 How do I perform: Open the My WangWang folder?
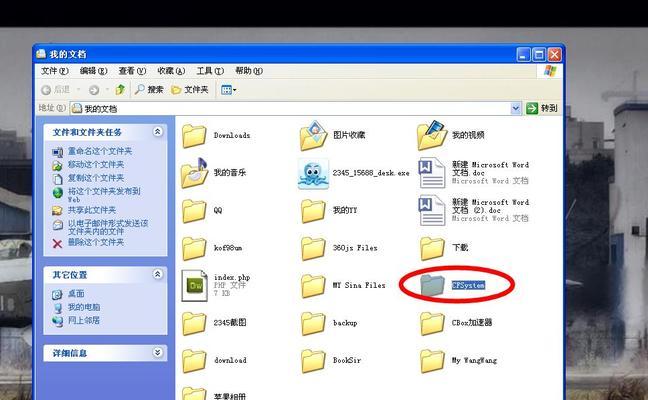coord(432,361)
